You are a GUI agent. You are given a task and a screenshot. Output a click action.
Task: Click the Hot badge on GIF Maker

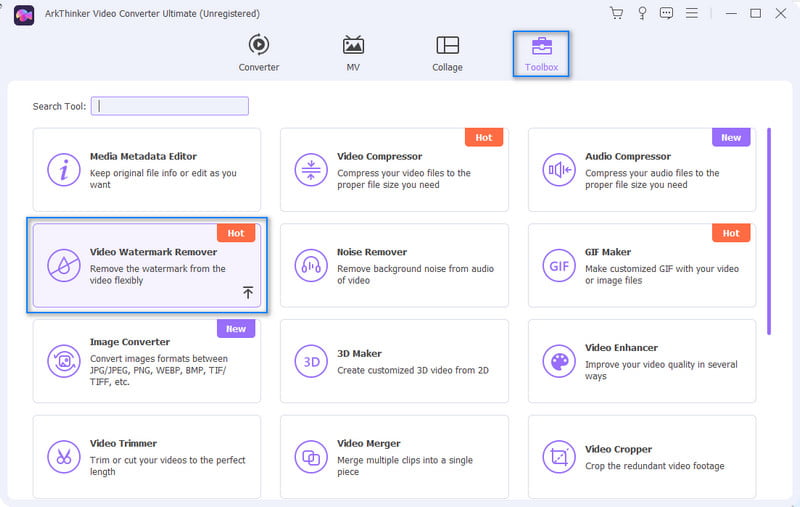pyautogui.click(x=731, y=233)
